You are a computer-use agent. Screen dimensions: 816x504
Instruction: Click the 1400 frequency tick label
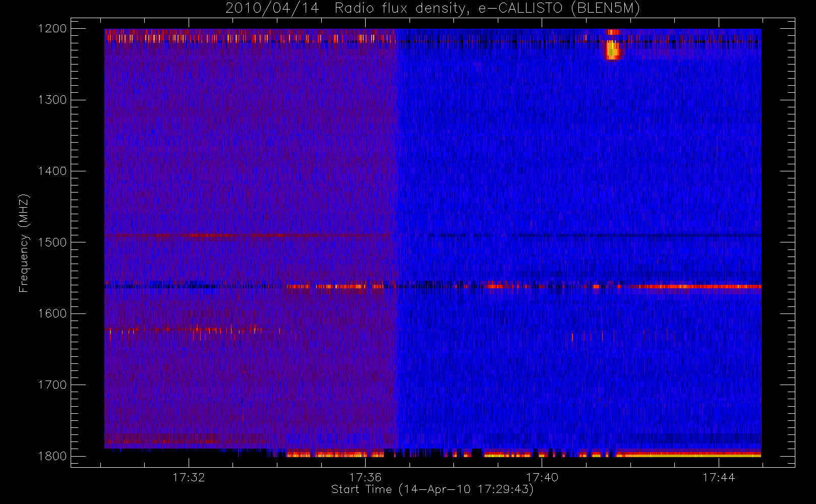pos(52,171)
